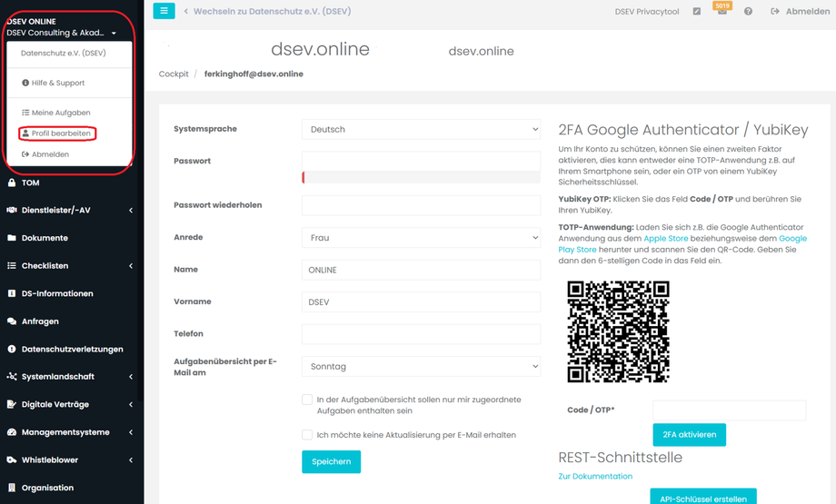Open Anfragen in the sidebar

[x=40, y=321]
